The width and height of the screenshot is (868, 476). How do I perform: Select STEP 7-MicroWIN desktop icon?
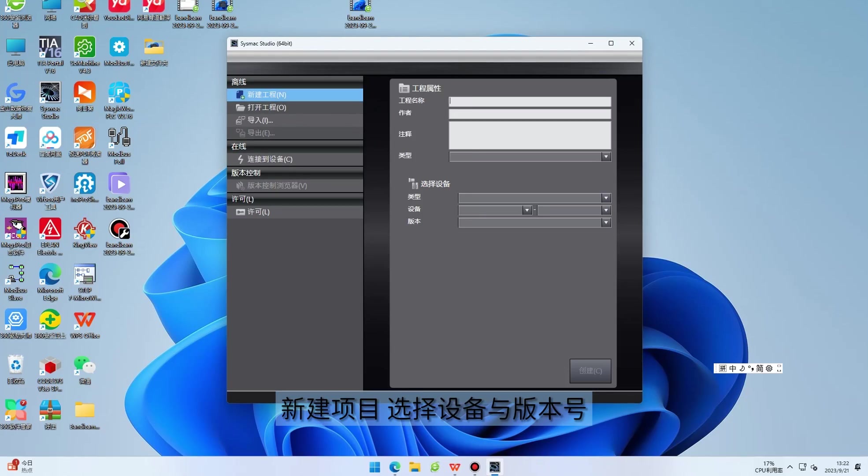[85, 282]
